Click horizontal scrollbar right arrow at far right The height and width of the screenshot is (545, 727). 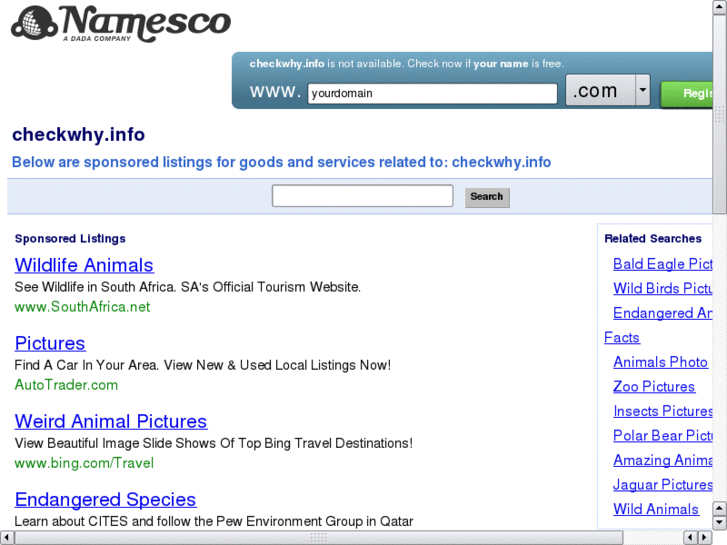705,538
